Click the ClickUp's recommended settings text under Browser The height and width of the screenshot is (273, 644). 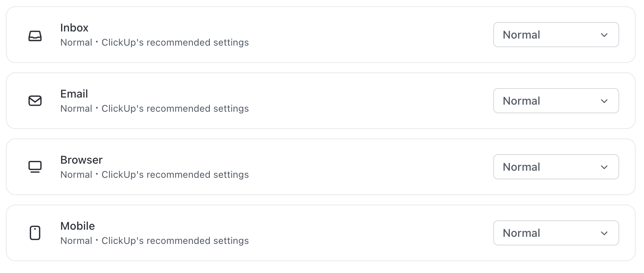pos(175,174)
